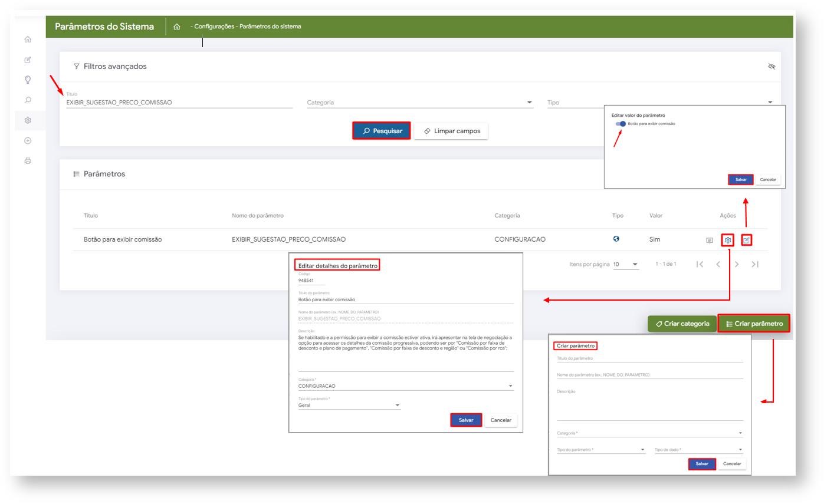The width and height of the screenshot is (824, 504).
Task: Click the Criar parâmetro green button
Action: 754,324
